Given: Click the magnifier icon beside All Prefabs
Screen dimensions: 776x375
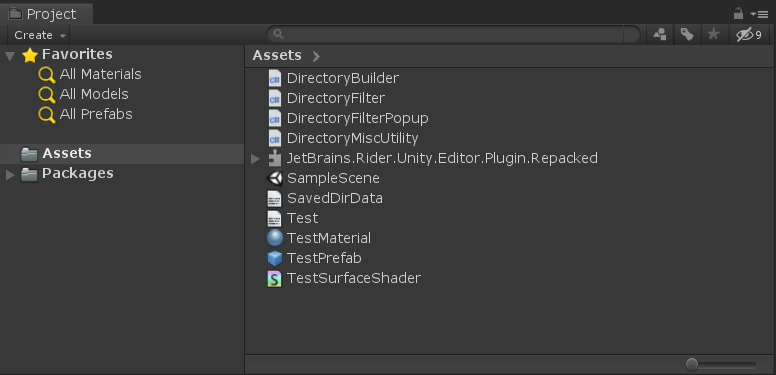Looking at the screenshot, I should (x=47, y=115).
